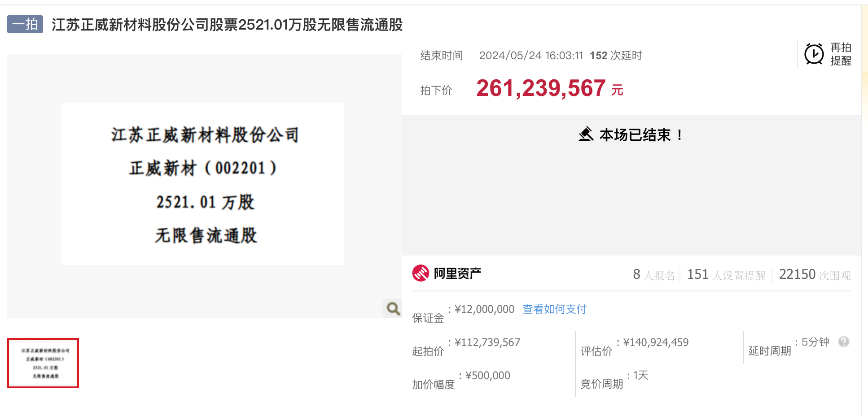Click the help question mark beside 5分钟
Image resolution: width=868 pixels, height=416 pixels.
coord(844,342)
